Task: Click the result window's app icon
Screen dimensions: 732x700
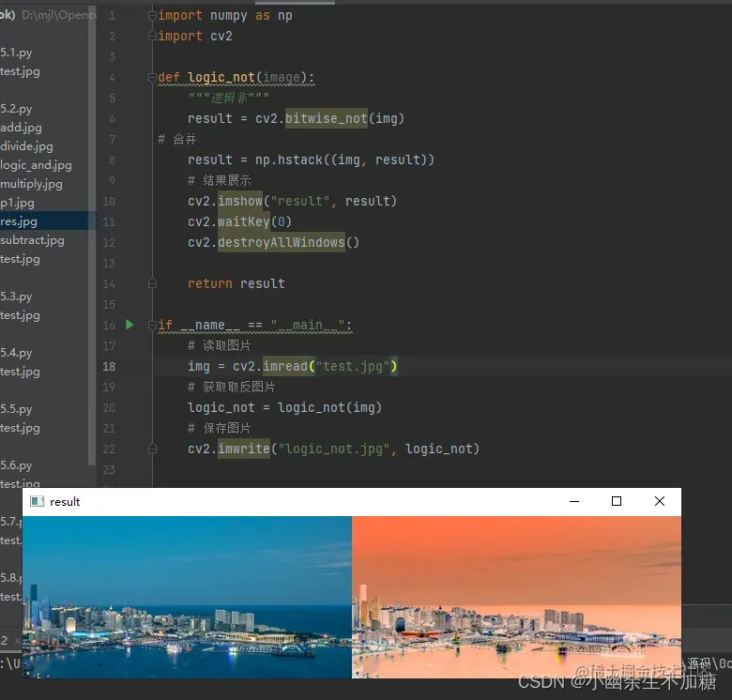Action: [x=37, y=501]
